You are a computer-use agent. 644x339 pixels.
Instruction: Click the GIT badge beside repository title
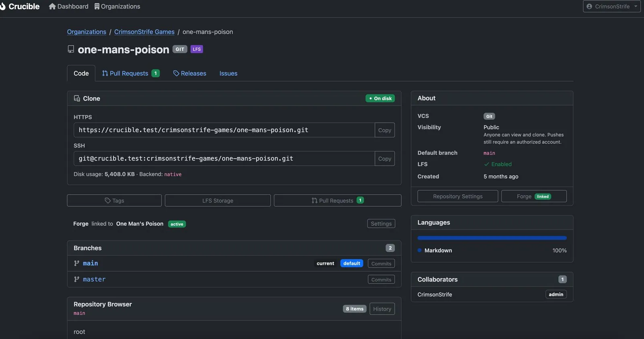(180, 49)
